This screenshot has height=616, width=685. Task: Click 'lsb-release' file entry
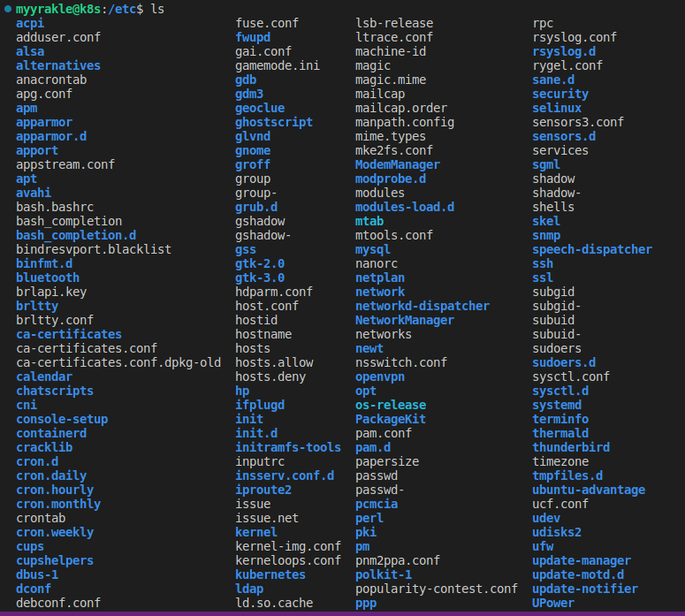coord(394,23)
